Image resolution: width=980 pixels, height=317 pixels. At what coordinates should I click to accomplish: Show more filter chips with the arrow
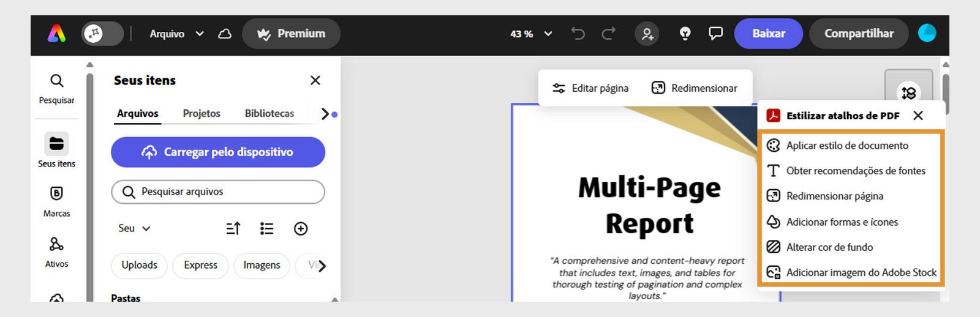pos(322,266)
